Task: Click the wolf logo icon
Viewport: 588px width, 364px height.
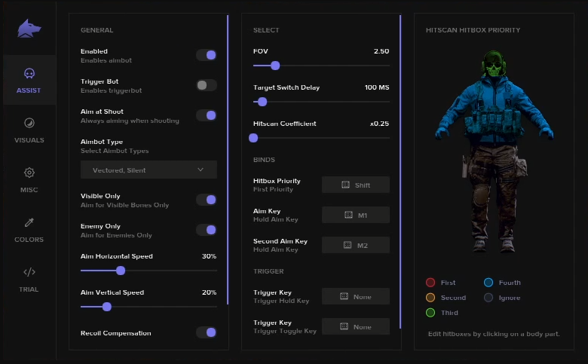Action: tap(29, 29)
